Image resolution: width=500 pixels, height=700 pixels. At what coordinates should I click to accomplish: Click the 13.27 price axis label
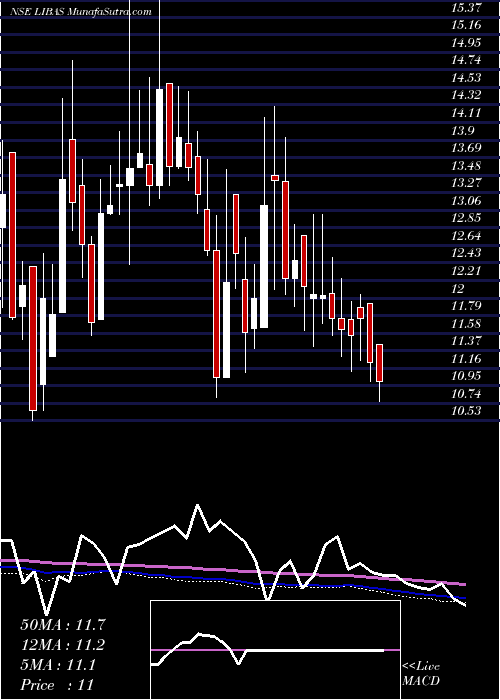coord(467,183)
